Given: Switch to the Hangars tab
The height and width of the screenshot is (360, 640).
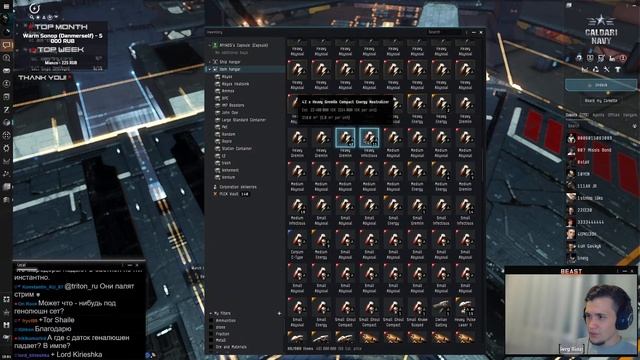Looking at the screenshot, I should point(630,116).
